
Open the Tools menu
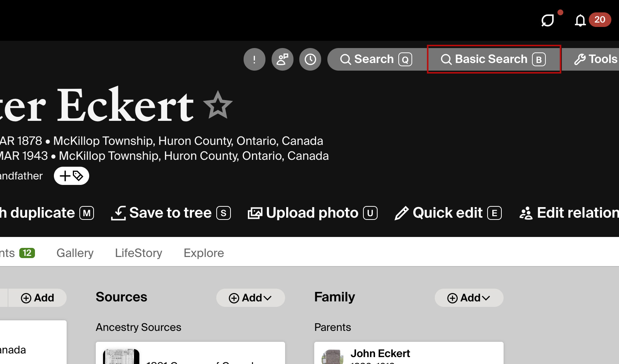pyautogui.click(x=595, y=59)
